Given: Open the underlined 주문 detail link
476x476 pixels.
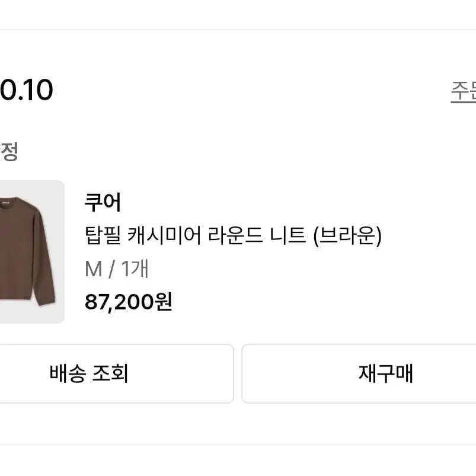Looking at the screenshot, I should [463, 91].
